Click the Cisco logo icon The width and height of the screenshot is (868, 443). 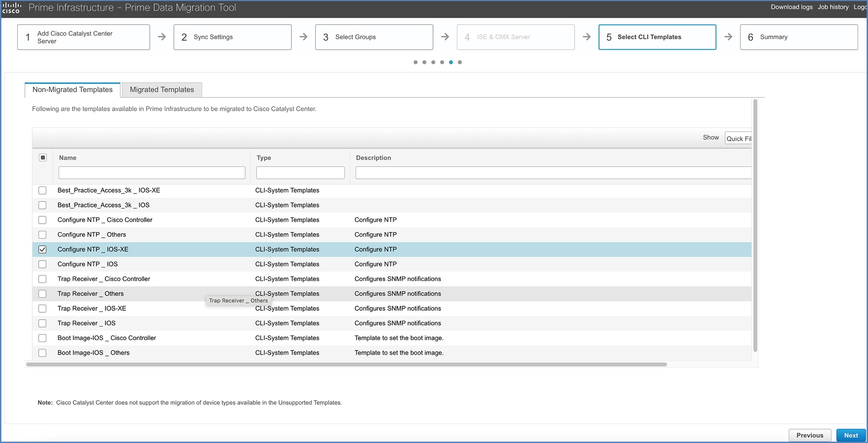click(11, 8)
